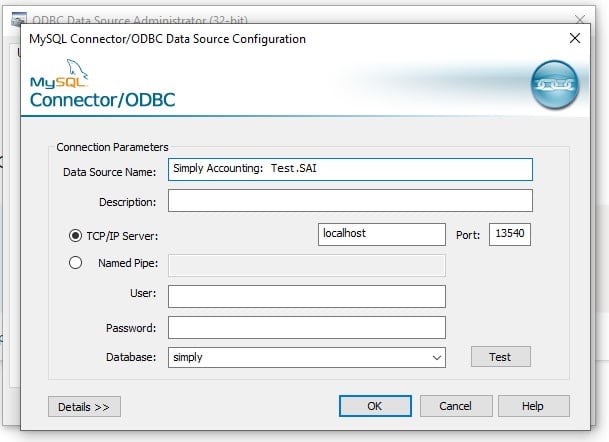Open Help for the connector dialog
This screenshot has width=609, height=442.
click(533, 406)
